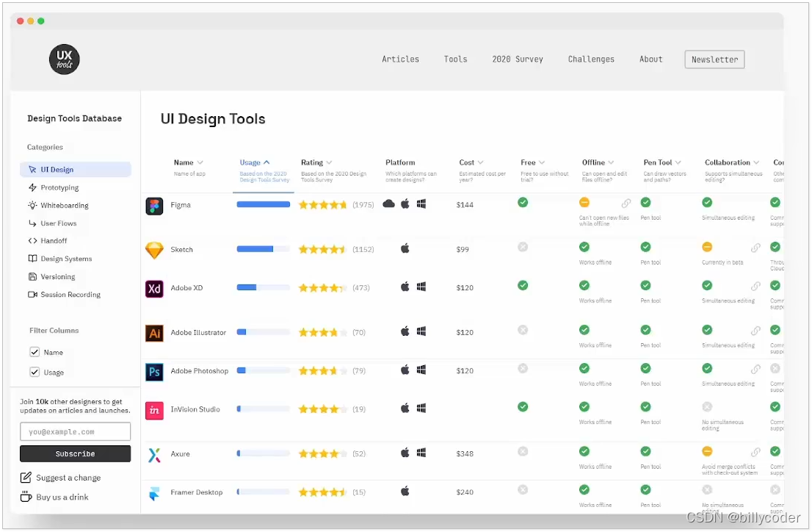
Task: Click the gray Free cross for Sketch
Action: tap(523, 247)
